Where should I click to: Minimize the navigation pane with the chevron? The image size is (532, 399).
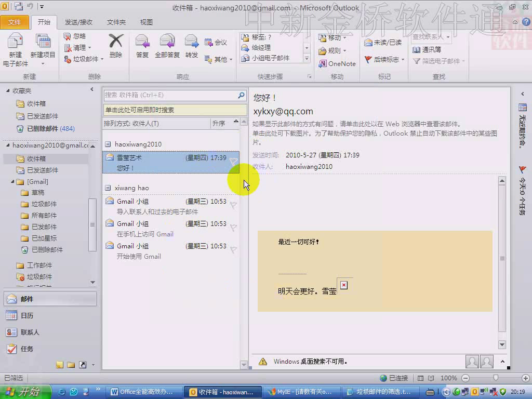coord(91,89)
